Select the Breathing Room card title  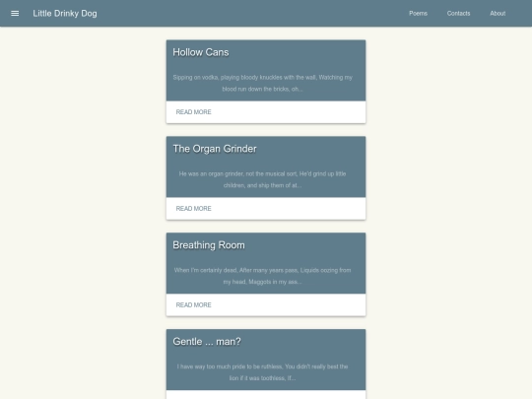coord(209,245)
